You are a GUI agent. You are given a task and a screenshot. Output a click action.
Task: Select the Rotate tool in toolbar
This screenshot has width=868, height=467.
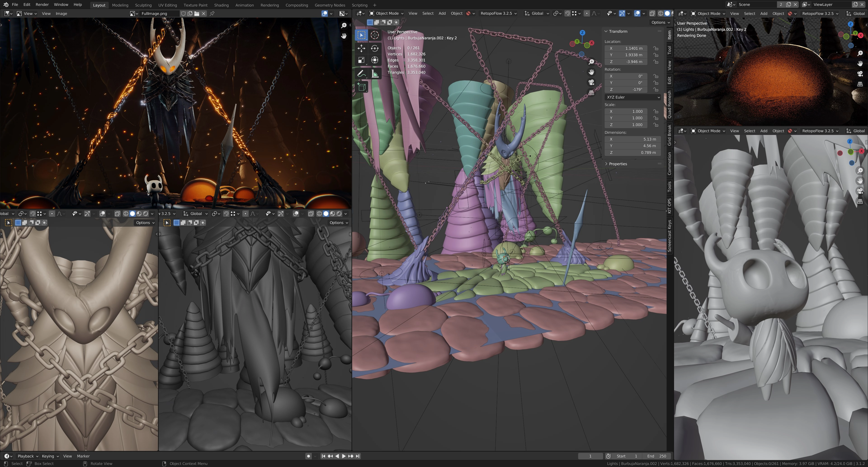pos(374,48)
